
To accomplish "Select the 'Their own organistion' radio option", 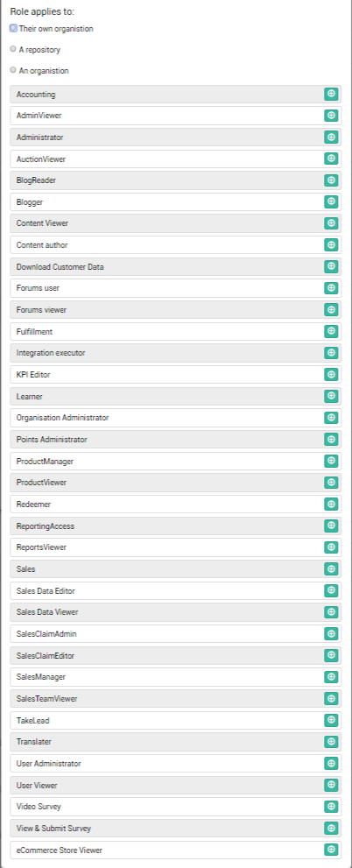I will (x=13, y=28).
